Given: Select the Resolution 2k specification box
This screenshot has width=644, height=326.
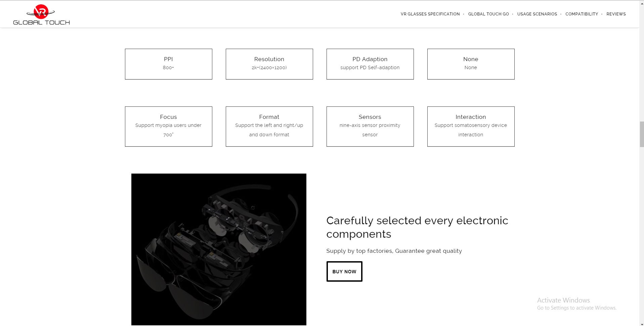Looking at the screenshot, I should tap(269, 64).
